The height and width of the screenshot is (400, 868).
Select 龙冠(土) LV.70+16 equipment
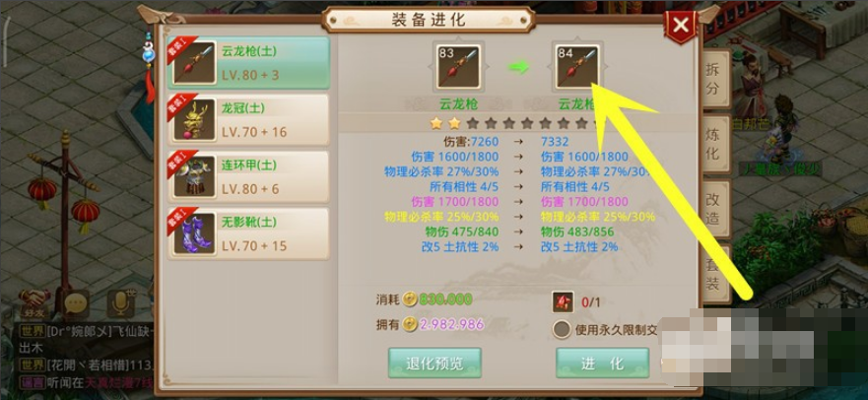click(249, 120)
